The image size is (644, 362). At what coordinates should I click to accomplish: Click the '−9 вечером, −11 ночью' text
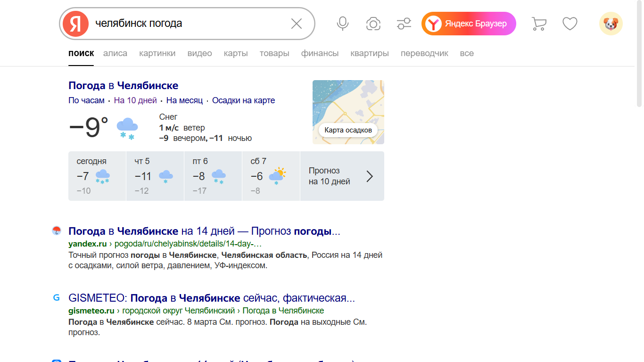[206, 138]
